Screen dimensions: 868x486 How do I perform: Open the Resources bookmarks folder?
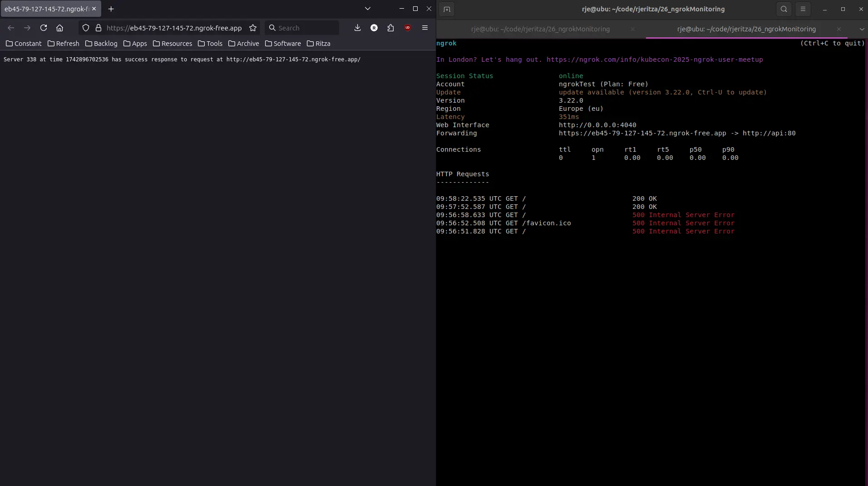point(173,44)
